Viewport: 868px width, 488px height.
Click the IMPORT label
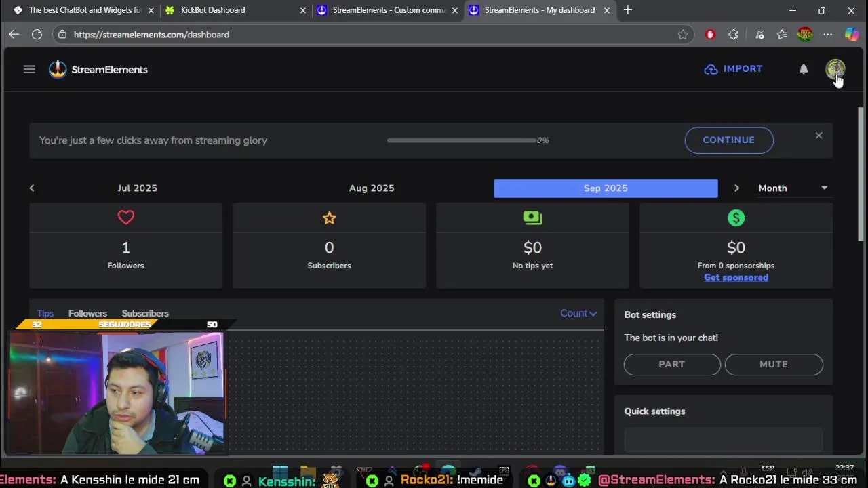point(743,69)
